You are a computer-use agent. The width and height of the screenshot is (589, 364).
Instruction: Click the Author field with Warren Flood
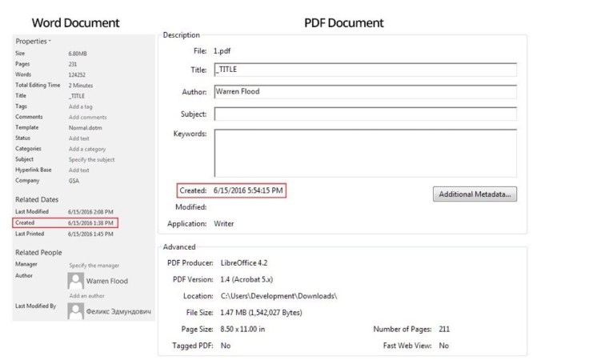365,92
